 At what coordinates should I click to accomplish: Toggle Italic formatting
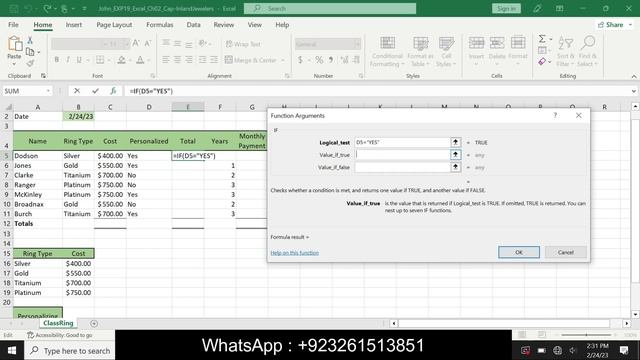pyautogui.click(x=68, y=60)
